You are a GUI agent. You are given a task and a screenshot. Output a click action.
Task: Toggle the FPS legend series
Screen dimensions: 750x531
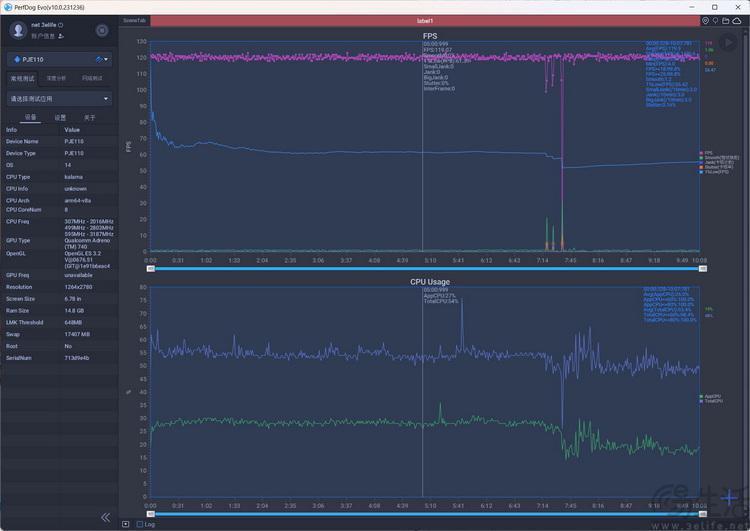(x=706, y=153)
